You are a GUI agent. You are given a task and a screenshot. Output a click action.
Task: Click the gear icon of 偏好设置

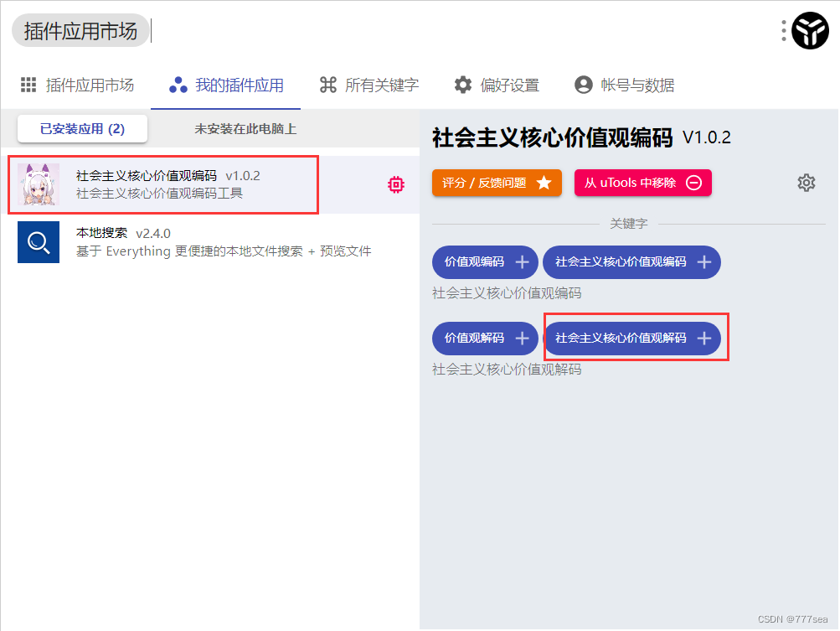463,85
